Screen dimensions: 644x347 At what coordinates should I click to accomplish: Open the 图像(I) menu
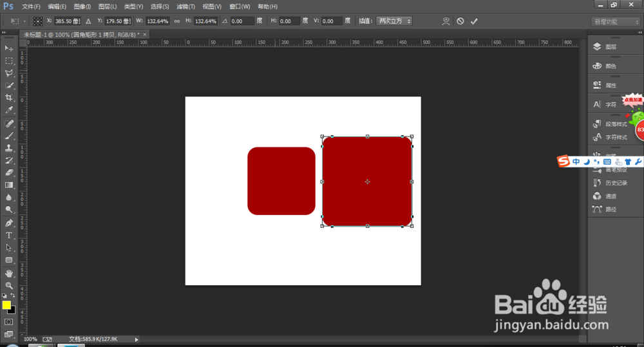[x=82, y=6]
